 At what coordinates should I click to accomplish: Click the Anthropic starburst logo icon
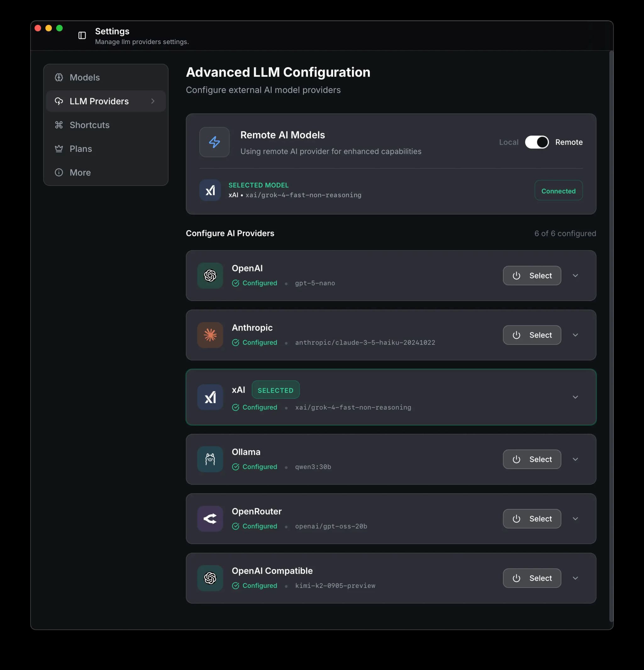[210, 335]
